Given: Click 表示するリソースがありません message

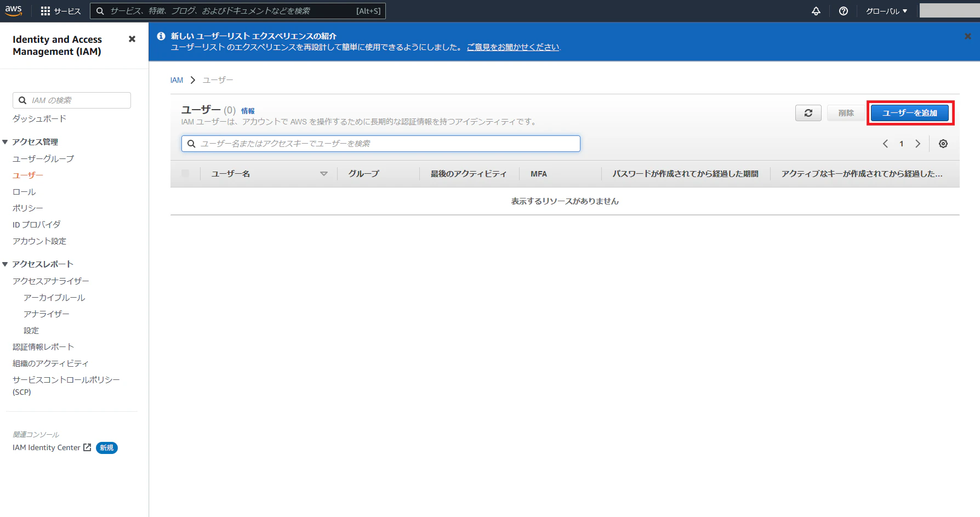Looking at the screenshot, I should pyautogui.click(x=565, y=201).
